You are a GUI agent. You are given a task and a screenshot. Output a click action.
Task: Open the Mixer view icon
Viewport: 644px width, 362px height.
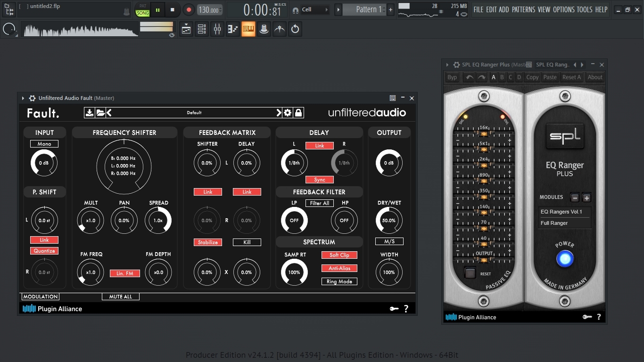tap(217, 29)
